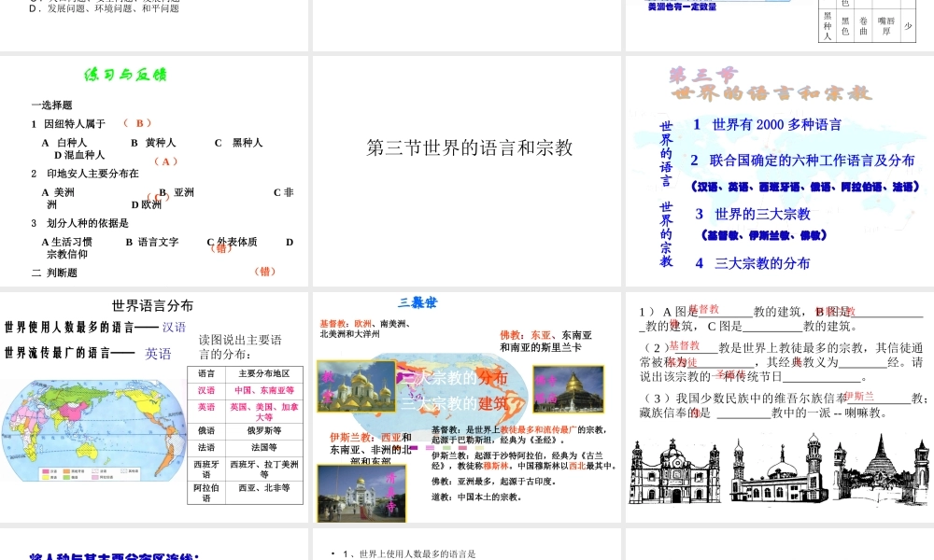
Task: Open the 练习与反馈 exercise slide thumbnail
Action: (154, 171)
